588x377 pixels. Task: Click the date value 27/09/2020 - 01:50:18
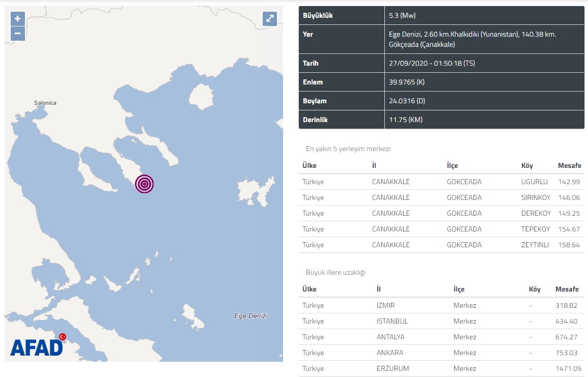pos(431,64)
